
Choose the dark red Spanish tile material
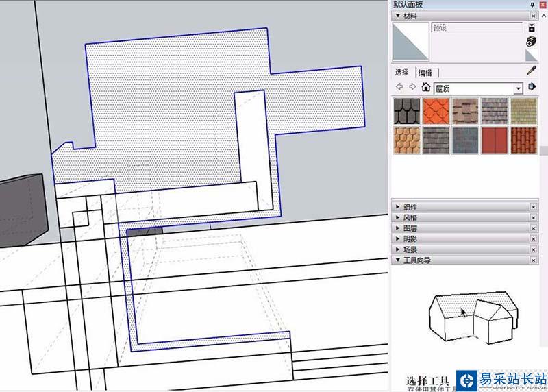pos(523,140)
